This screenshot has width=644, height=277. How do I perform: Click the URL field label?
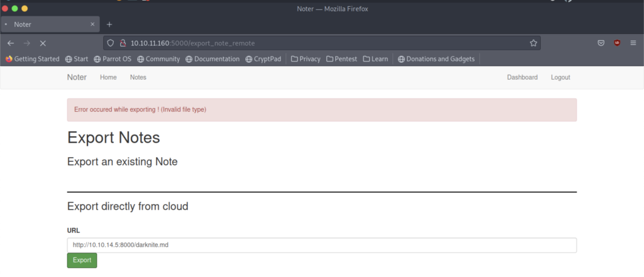coord(74,231)
